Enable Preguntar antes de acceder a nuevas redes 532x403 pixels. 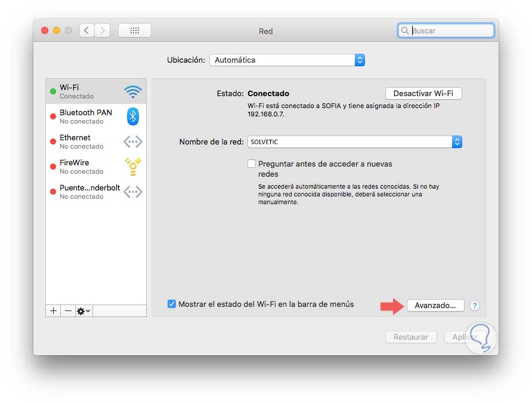[x=252, y=164]
